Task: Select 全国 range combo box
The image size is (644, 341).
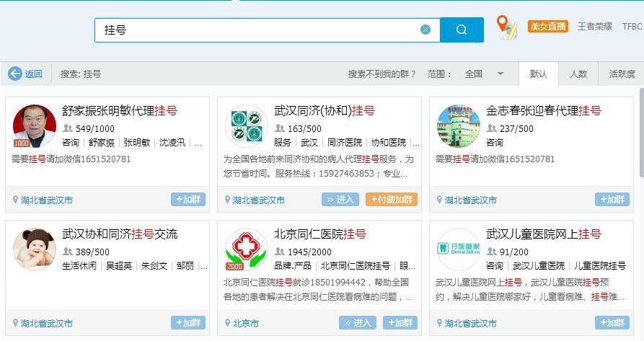Action: (x=485, y=74)
